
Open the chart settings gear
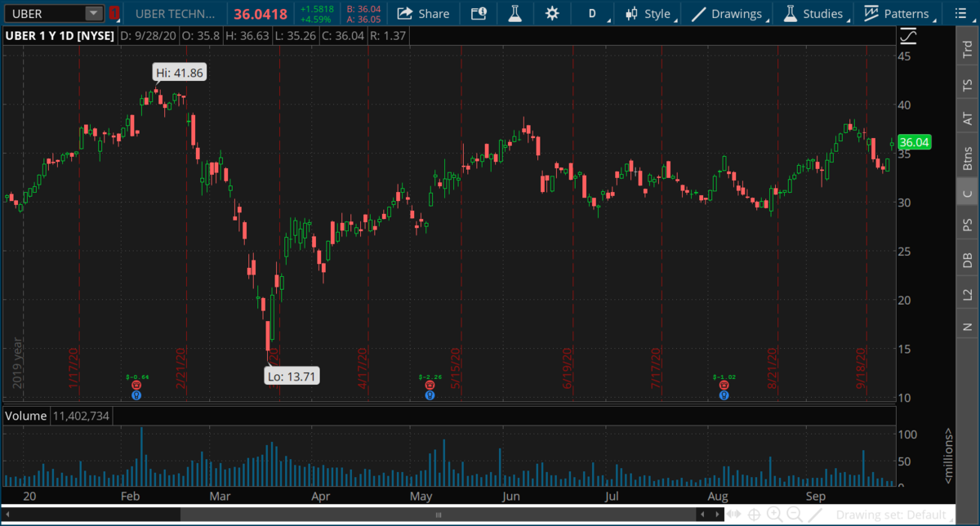(x=552, y=14)
